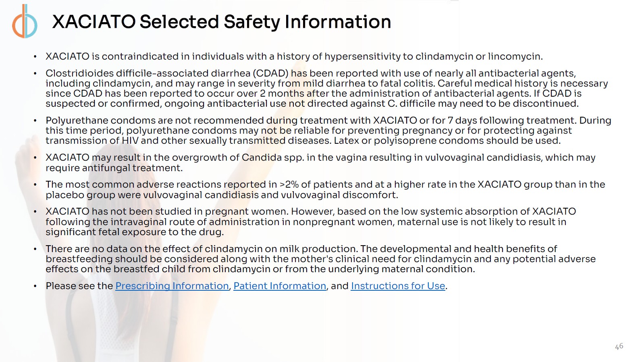Open the Prescribing Information link

[172, 286]
